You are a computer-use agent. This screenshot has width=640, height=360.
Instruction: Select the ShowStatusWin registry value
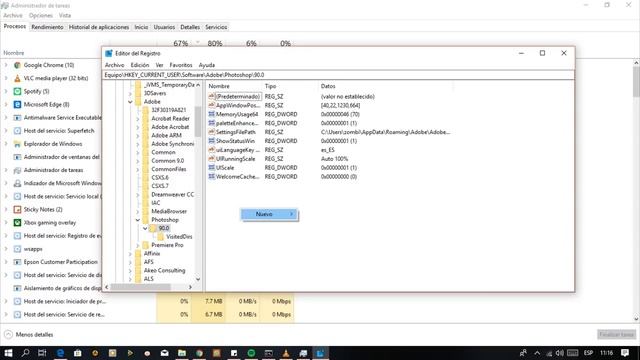tap(235, 141)
